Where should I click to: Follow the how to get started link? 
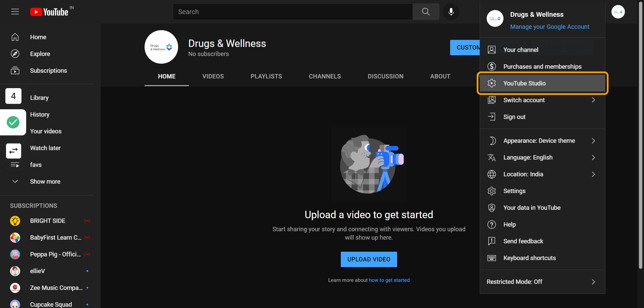point(389,280)
